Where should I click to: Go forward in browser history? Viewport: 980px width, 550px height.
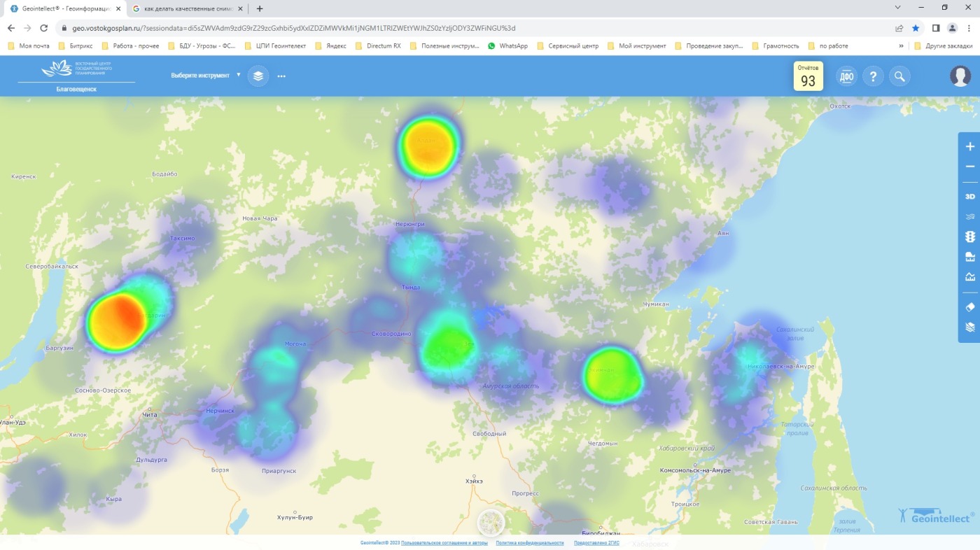click(27, 28)
